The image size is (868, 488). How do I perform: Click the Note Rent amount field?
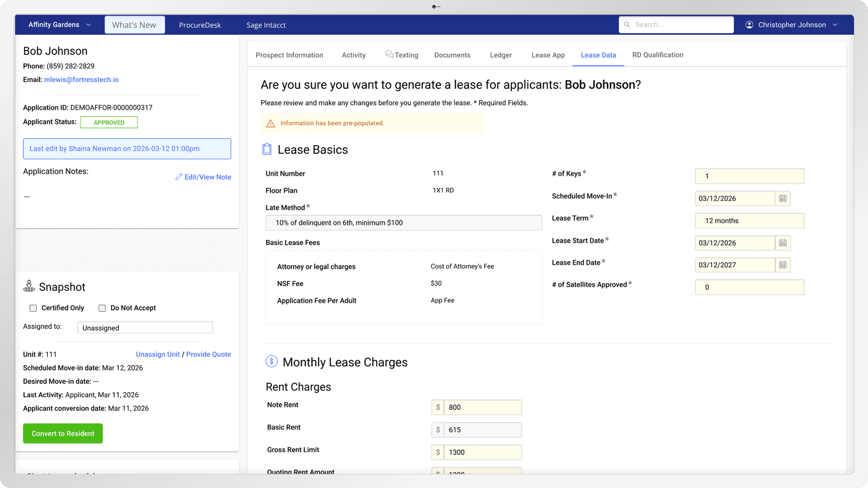tap(483, 408)
